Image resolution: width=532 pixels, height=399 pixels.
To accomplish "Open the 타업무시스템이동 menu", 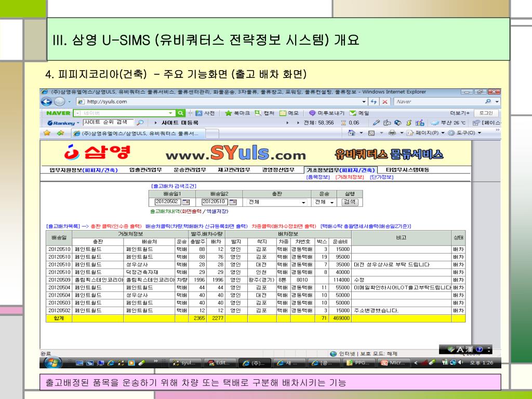I will tap(407, 170).
